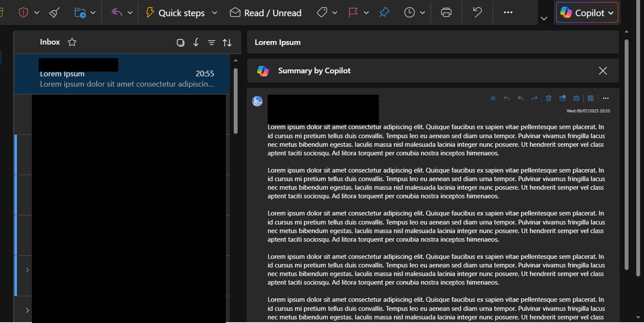Mark the open message as unread
Viewport: 644px width, 323px height.
pos(563,98)
